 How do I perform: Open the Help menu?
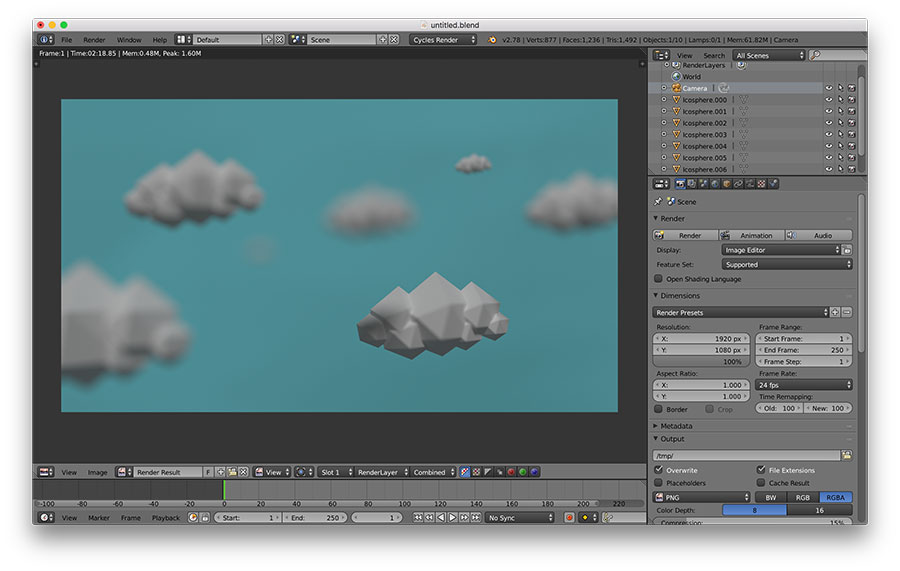[160, 40]
